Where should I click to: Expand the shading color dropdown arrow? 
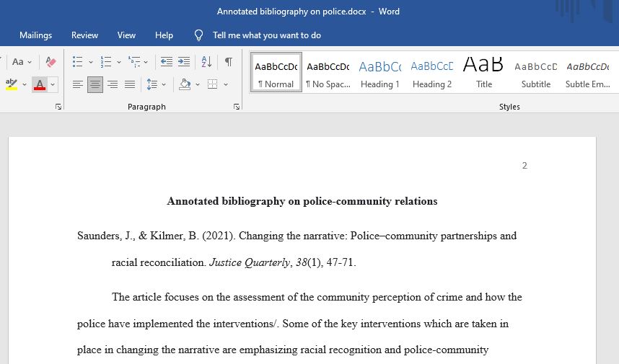point(198,84)
